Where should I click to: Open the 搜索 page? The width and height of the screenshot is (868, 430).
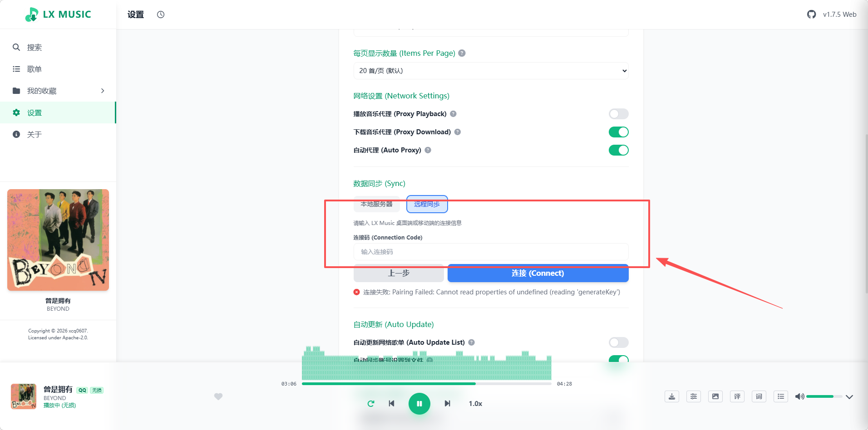pos(58,47)
